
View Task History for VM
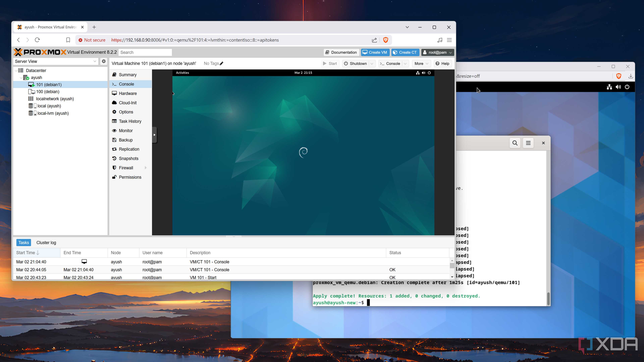[130, 121]
